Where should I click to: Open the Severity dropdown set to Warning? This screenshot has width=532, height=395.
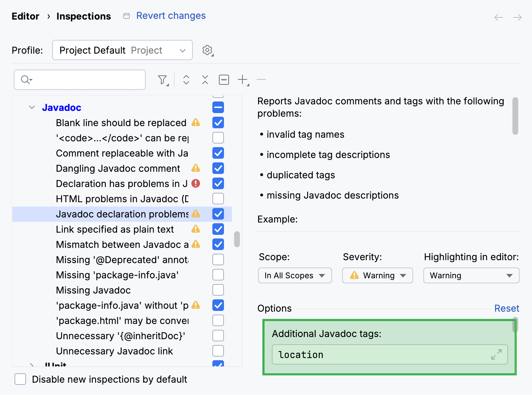(377, 275)
